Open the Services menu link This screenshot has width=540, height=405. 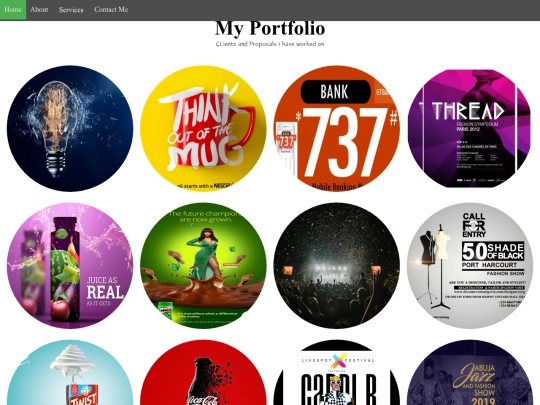pyautogui.click(x=71, y=10)
